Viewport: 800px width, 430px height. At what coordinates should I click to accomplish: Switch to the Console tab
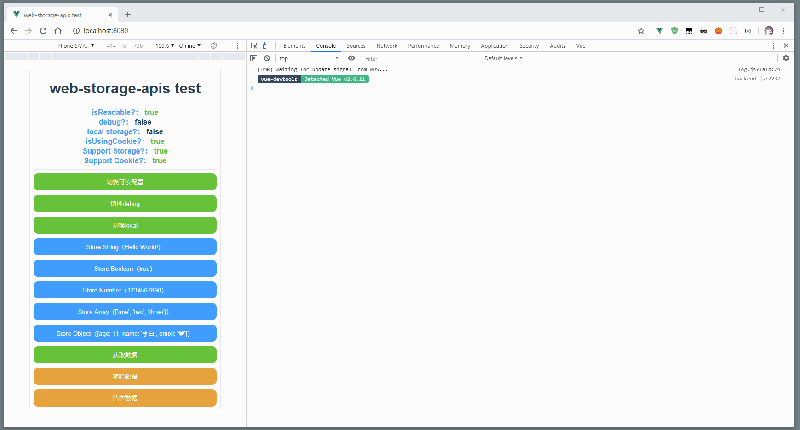(x=326, y=46)
